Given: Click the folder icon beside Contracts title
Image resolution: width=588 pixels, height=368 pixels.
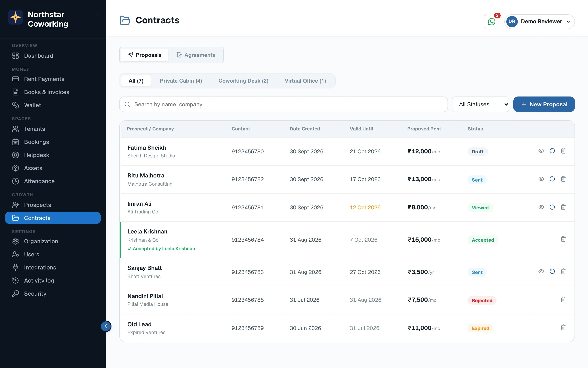Looking at the screenshot, I should click(x=125, y=20).
